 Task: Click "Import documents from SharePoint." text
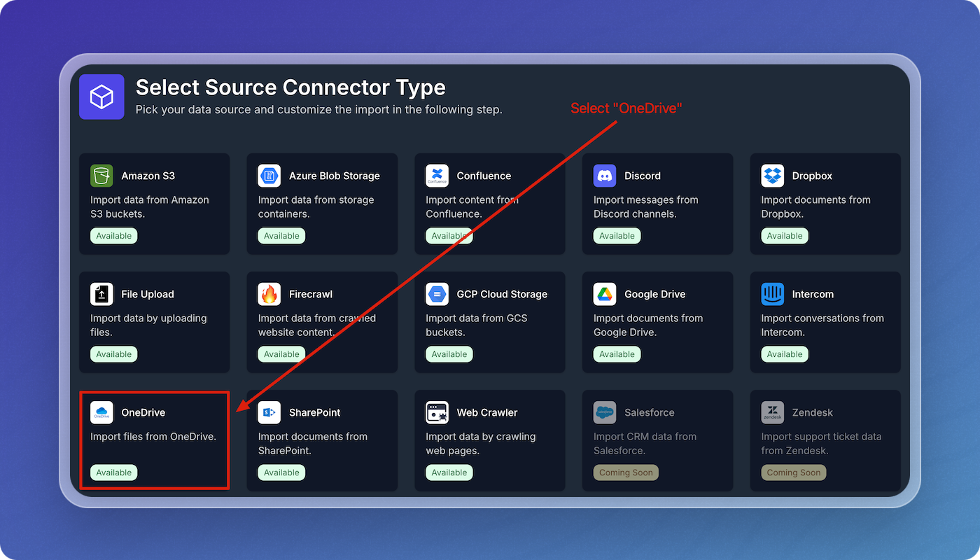(x=313, y=443)
